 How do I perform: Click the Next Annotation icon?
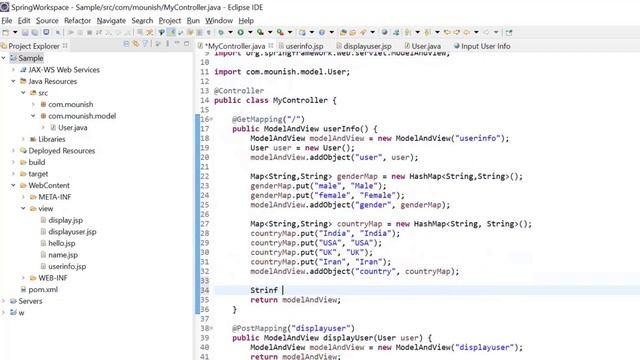tap(408, 32)
